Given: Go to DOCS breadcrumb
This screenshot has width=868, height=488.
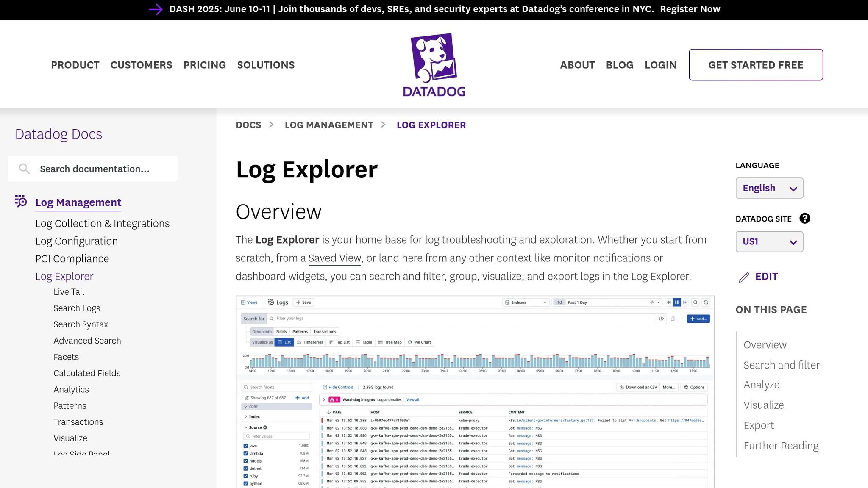Looking at the screenshot, I should [x=248, y=125].
